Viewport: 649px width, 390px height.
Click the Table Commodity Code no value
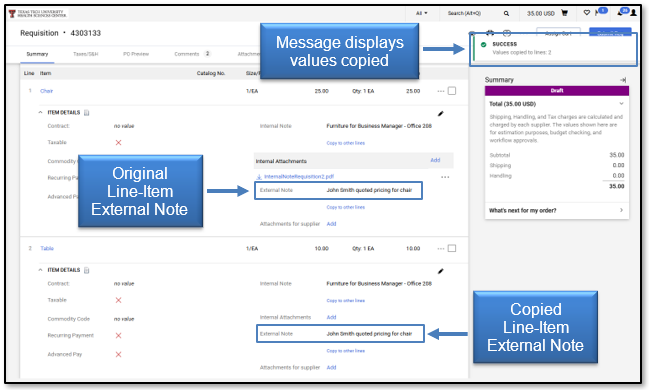[124, 319]
